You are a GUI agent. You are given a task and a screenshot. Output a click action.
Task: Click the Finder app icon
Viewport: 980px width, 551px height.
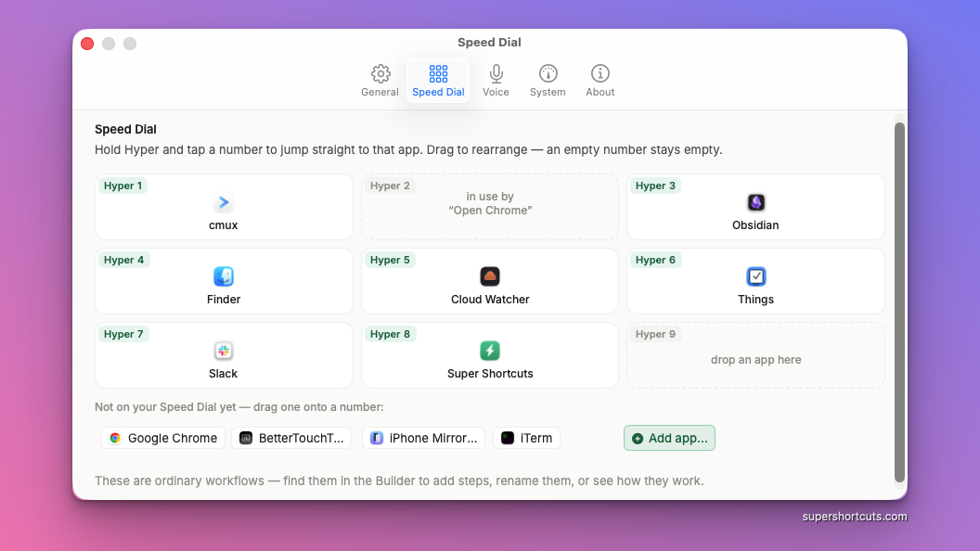click(223, 276)
